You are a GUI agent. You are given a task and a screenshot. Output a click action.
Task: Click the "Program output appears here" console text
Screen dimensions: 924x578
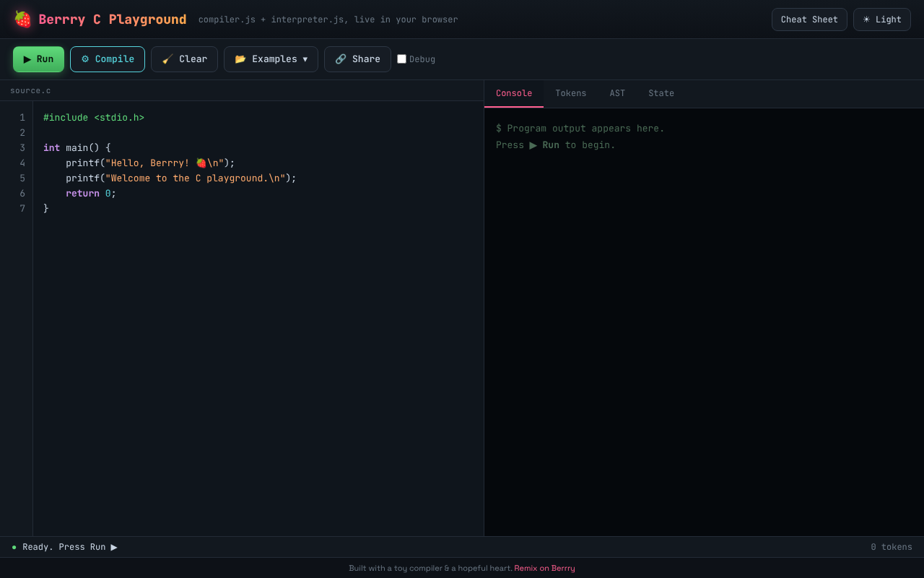[x=580, y=129]
